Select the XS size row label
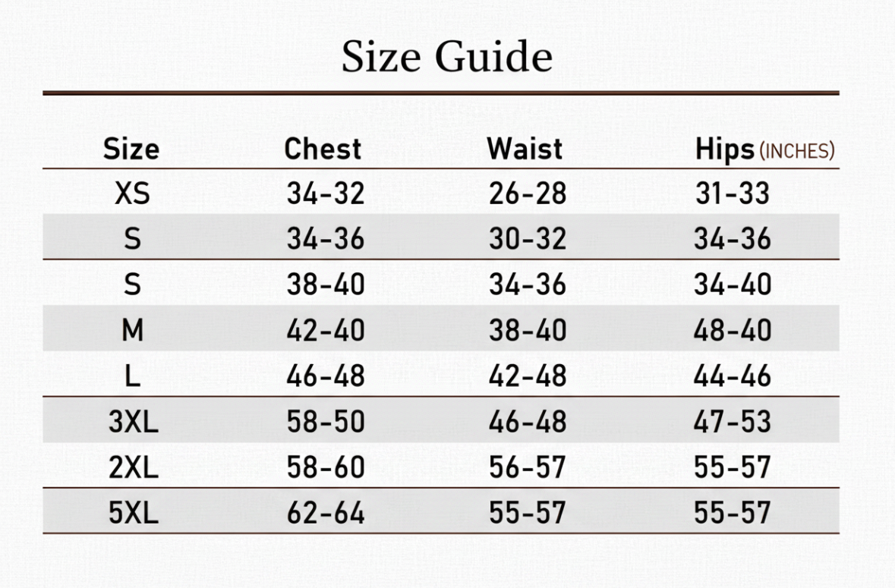The image size is (895, 588). pyautogui.click(x=132, y=193)
